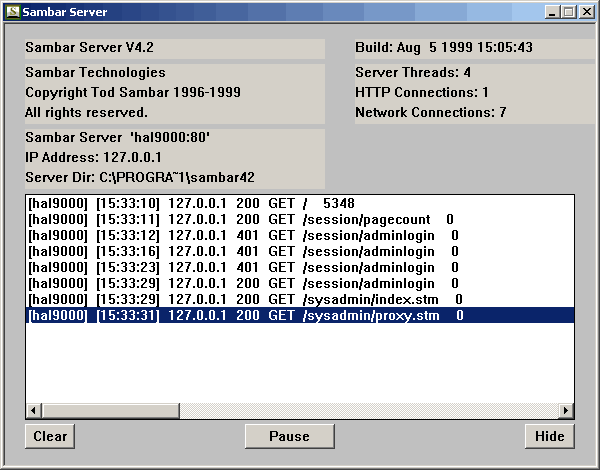This screenshot has height=470, width=600.
Task: Hide the Sambar Server window
Action: (x=549, y=436)
